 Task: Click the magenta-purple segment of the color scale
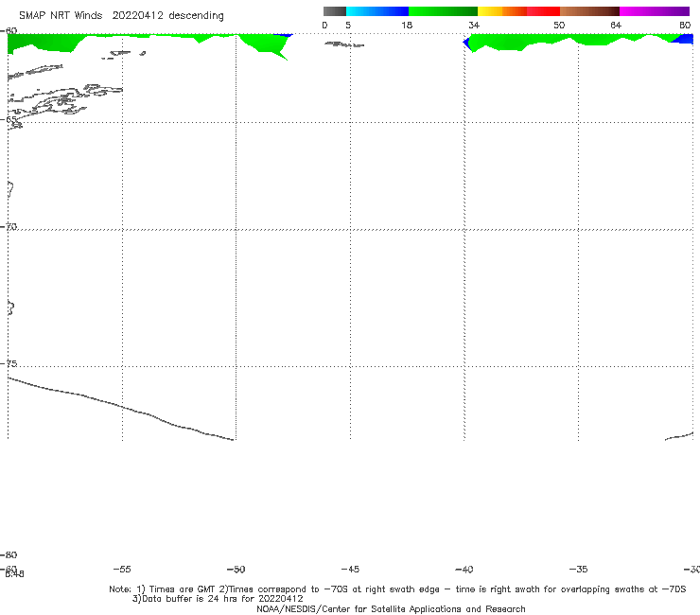coord(655,11)
